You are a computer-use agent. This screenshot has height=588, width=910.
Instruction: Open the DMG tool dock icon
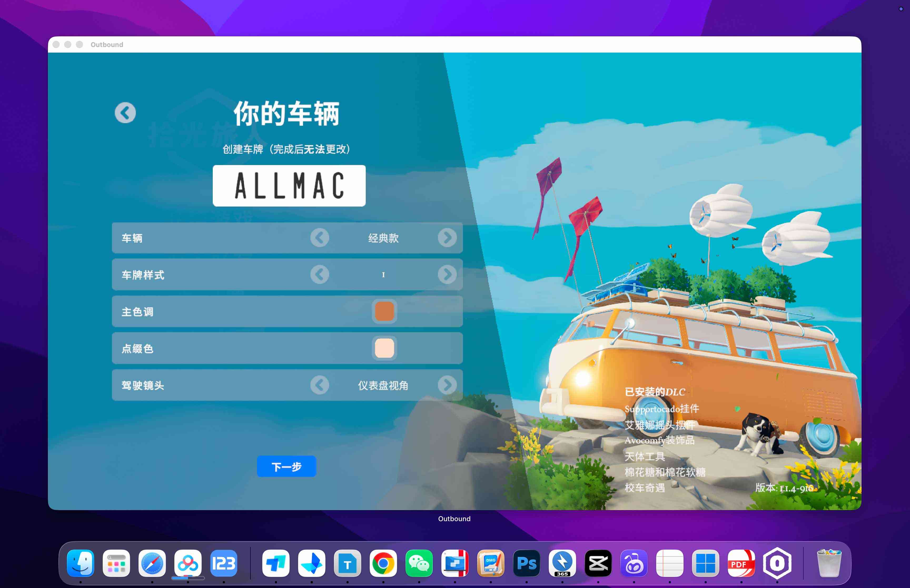(x=491, y=563)
